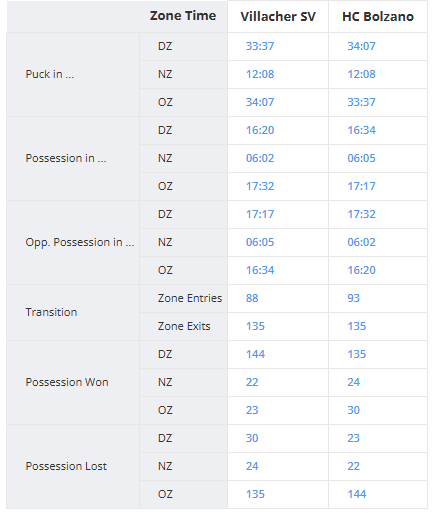
Task: Open Villacher SV Zone Entries value 88
Action: [252, 298]
